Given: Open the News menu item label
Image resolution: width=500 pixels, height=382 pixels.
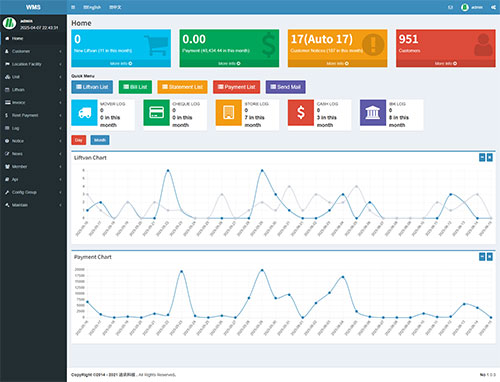Looking at the screenshot, I should (x=17, y=154).
